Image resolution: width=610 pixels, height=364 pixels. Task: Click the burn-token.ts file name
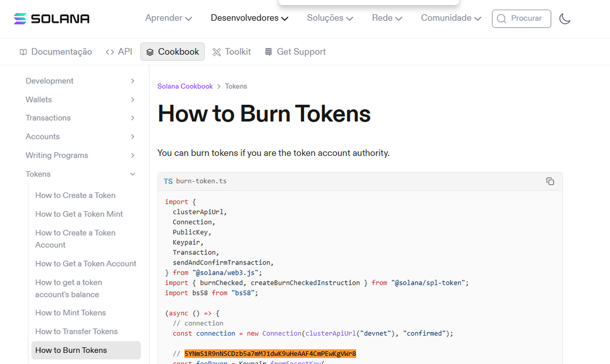[x=201, y=181]
